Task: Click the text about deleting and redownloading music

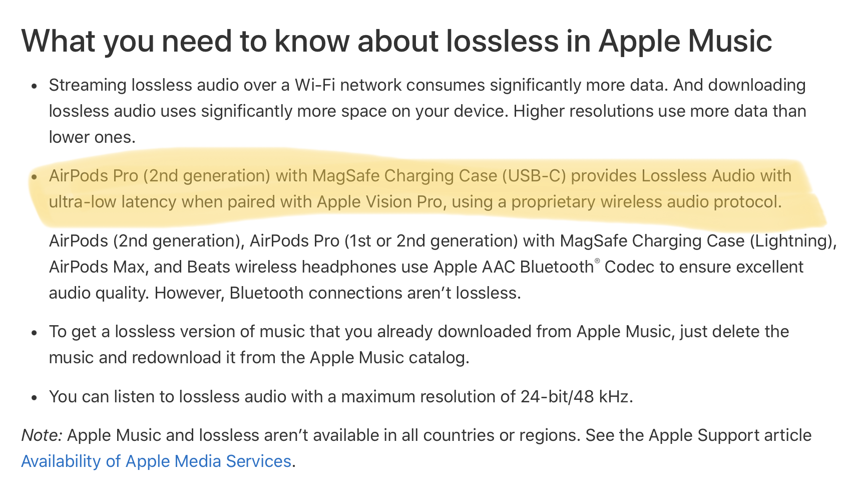Action: tap(419, 344)
